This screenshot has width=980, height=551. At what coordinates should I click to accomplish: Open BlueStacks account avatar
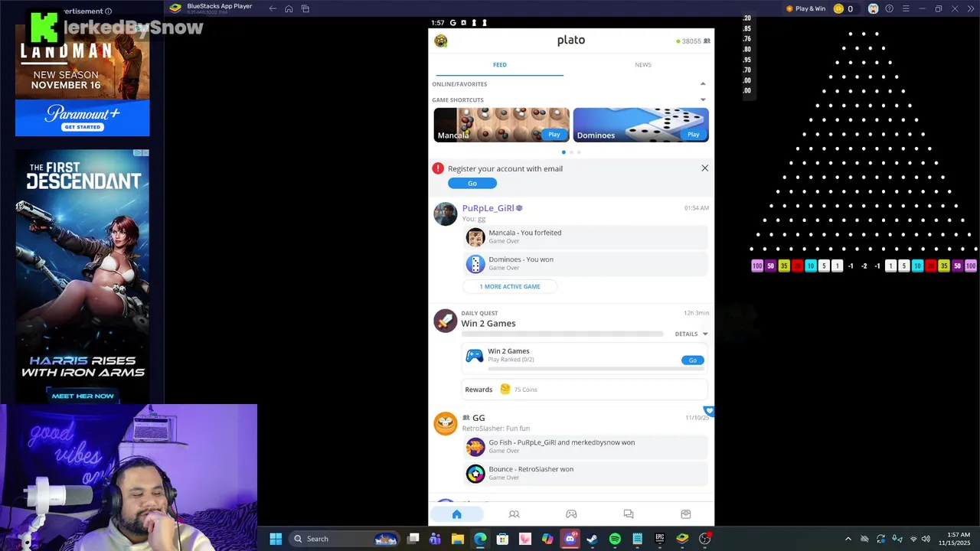[x=873, y=8]
